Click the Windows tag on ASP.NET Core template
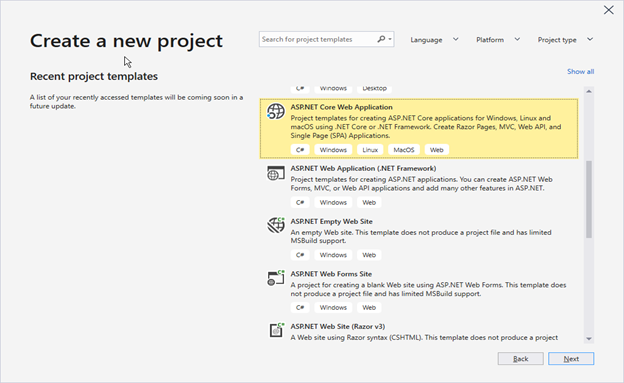624x383 pixels. [x=333, y=150]
